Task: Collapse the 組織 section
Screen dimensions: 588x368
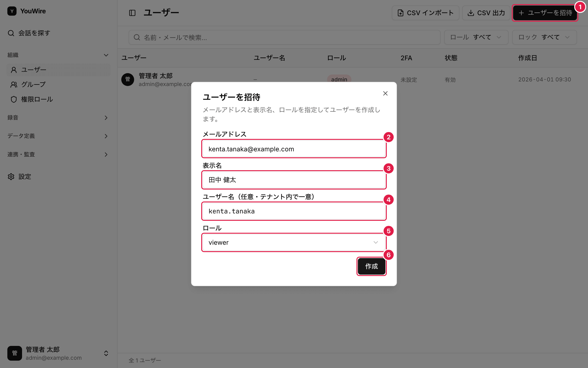Action: tap(58, 55)
